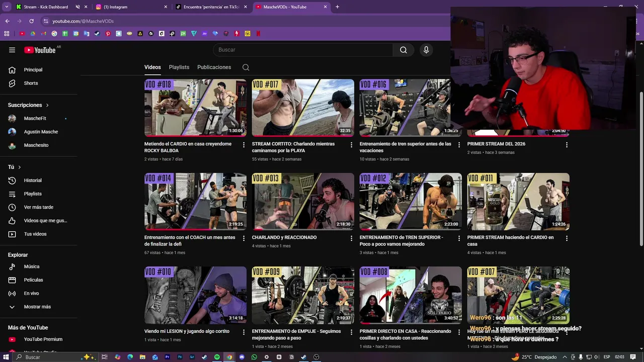Open the Google Drive bookmark
The image size is (644, 362).
pos(33,34)
